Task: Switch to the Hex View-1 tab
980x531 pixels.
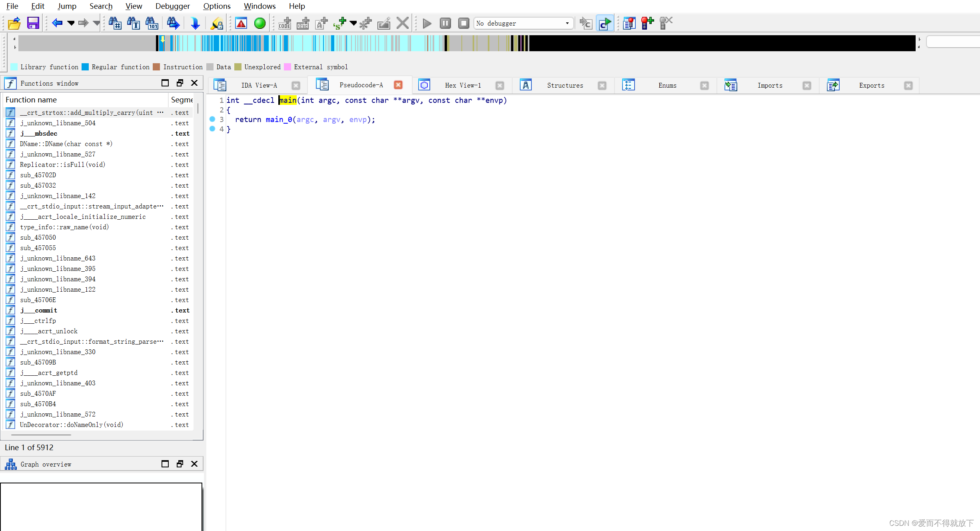Action: tap(463, 85)
